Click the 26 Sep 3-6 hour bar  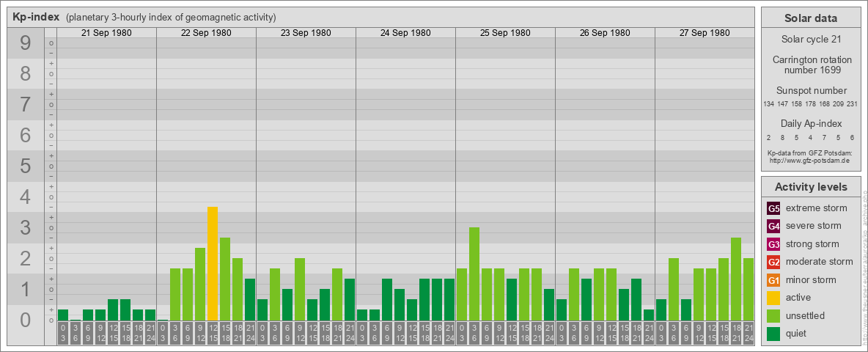(573, 295)
